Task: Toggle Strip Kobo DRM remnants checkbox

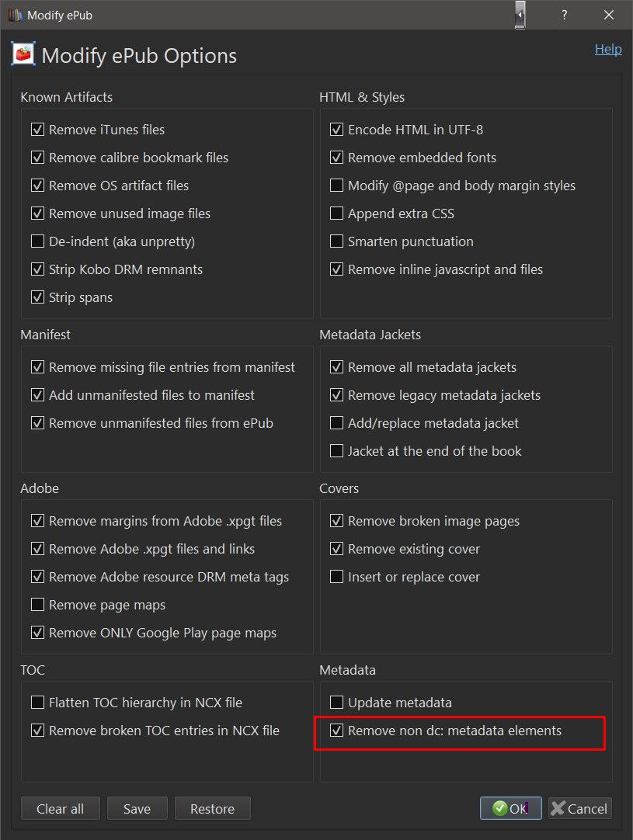Action: [37, 269]
